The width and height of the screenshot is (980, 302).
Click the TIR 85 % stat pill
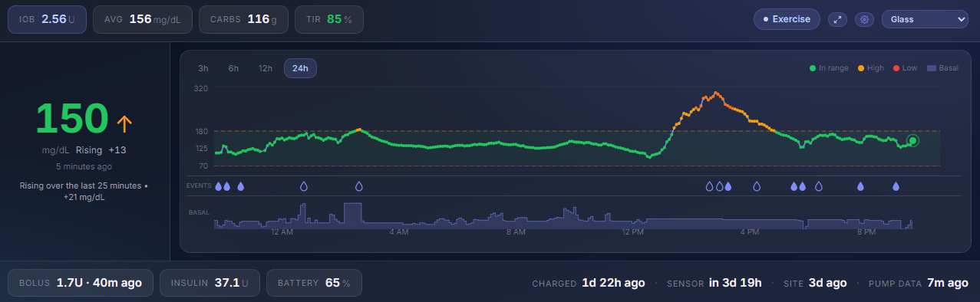(328, 19)
